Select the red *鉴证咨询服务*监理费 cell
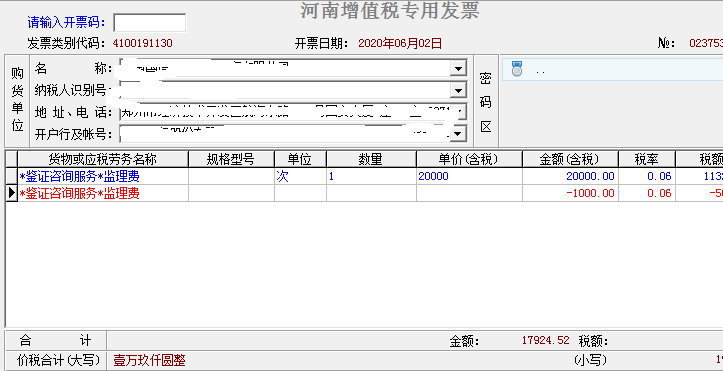The image size is (723, 371). pos(103,193)
